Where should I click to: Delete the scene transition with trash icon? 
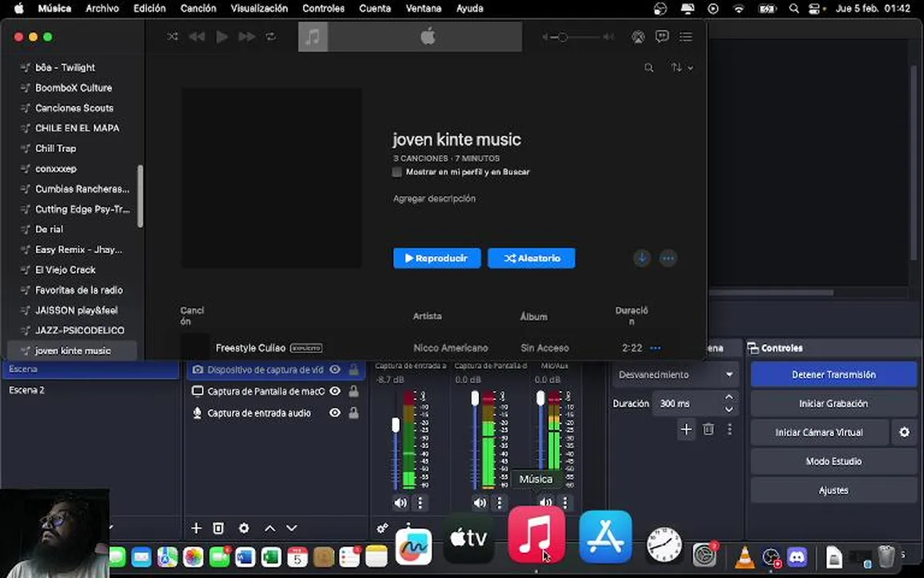click(x=708, y=429)
